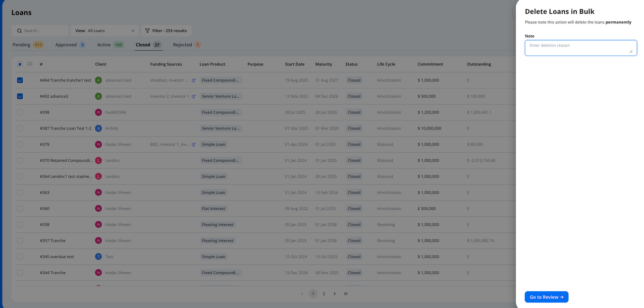Click the Go to Review button

(x=546, y=297)
